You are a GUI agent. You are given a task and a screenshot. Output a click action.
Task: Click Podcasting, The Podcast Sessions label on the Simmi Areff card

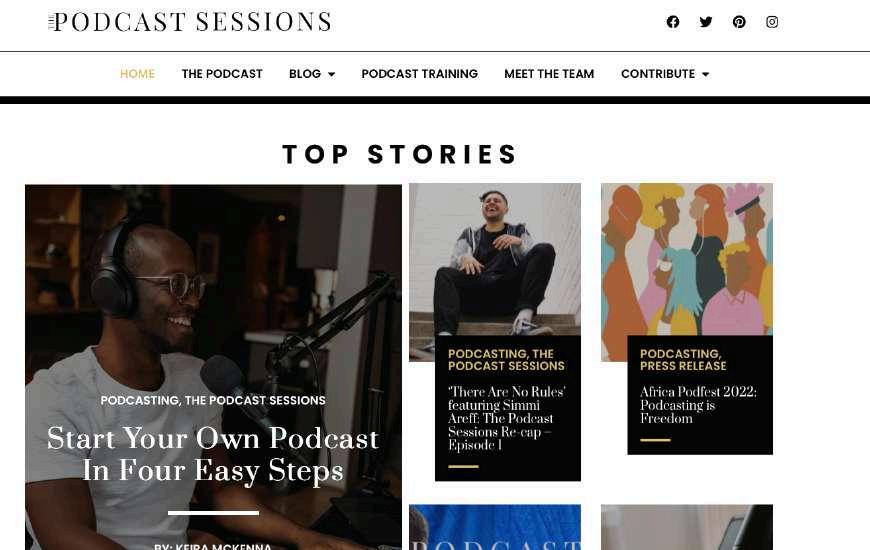[x=506, y=360]
